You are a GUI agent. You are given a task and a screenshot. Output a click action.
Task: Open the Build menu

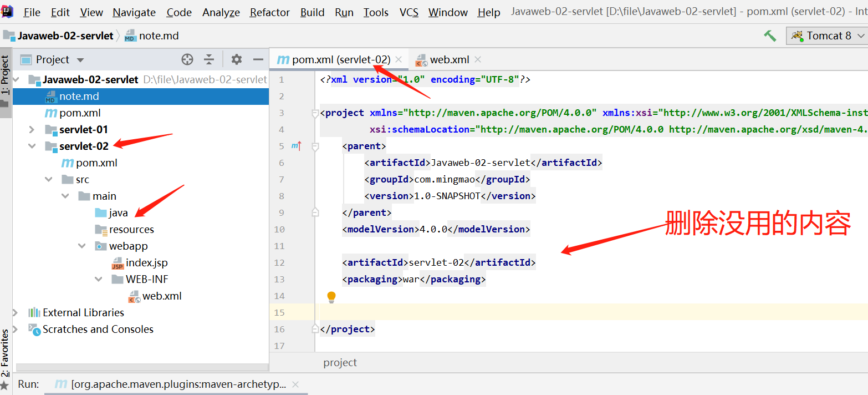tap(313, 12)
